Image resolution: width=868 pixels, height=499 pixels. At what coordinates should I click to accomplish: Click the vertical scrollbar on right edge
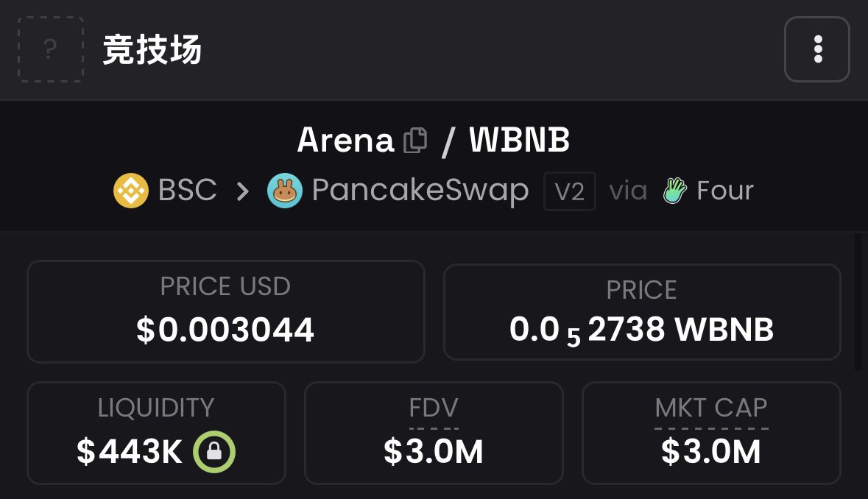[x=858, y=302]
